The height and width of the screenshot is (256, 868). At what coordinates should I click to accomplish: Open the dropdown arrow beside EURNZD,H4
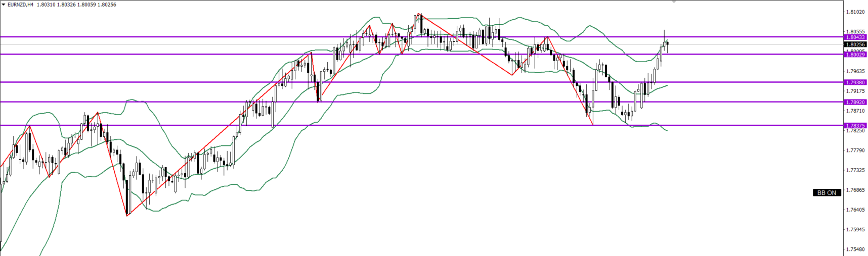(4, 5)
